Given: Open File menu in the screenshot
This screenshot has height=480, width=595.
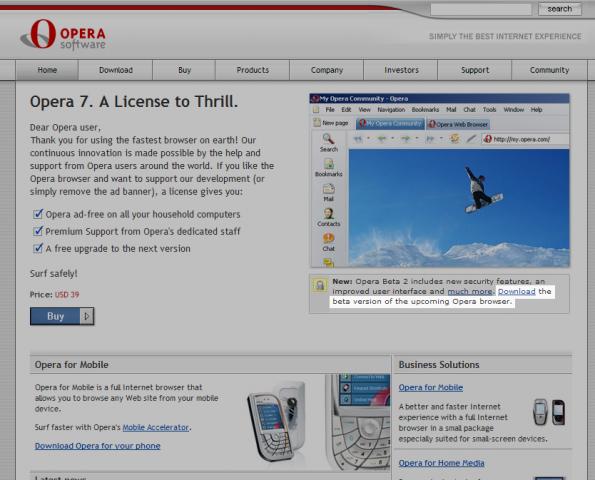Looking at the screenshot, I should tap(330, 110).
